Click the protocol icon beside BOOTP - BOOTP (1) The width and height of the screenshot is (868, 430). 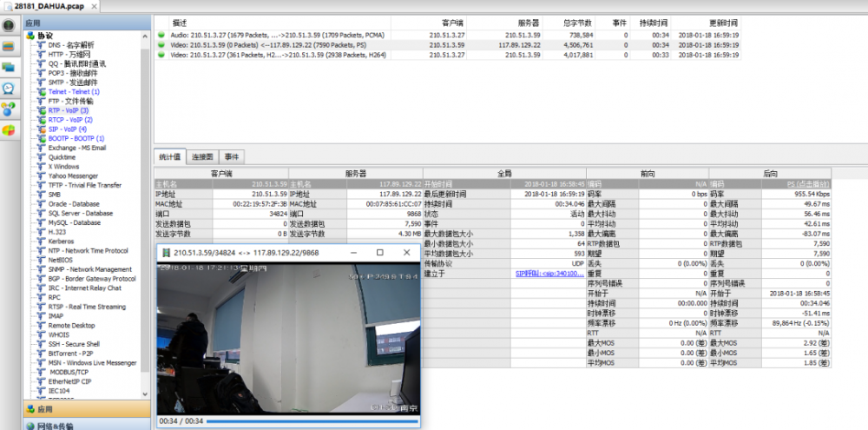click(x=42, y=138)
